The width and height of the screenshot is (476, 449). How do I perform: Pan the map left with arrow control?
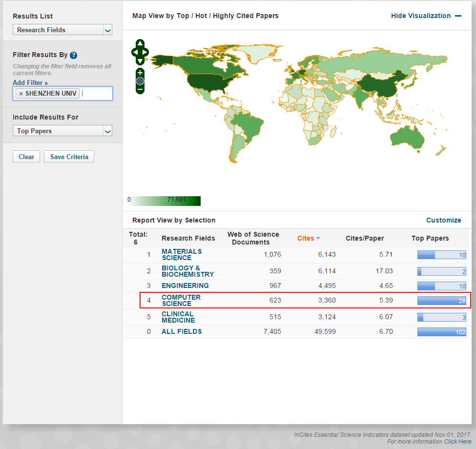(134, 53)
